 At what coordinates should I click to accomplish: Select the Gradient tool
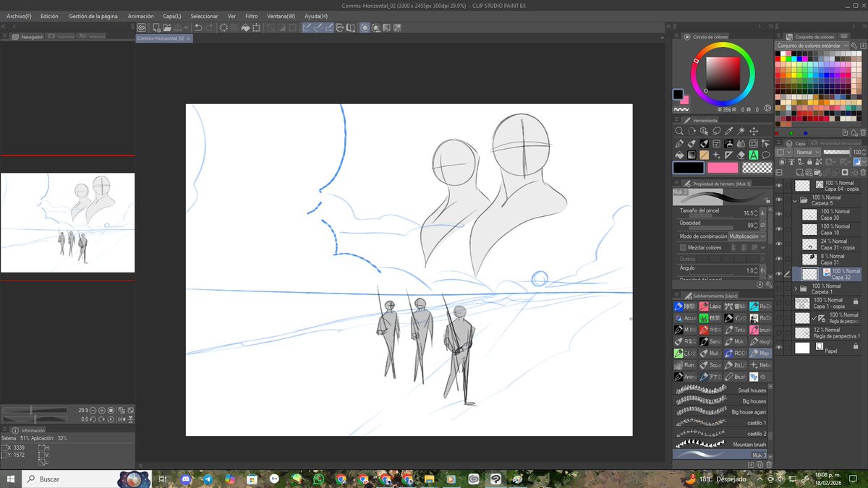tap(692, 155)
